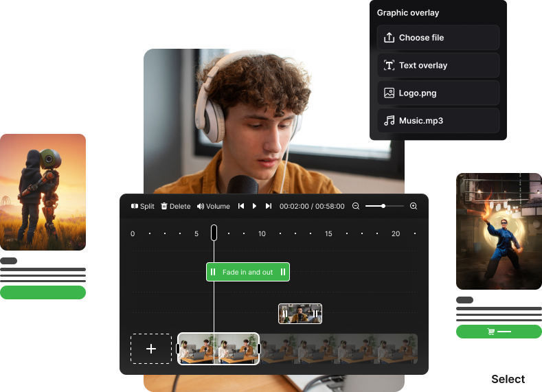This screenshot has width=542, height=392.
Task: Select the Fade in and out effect clip
Action: tap(247, 272)
